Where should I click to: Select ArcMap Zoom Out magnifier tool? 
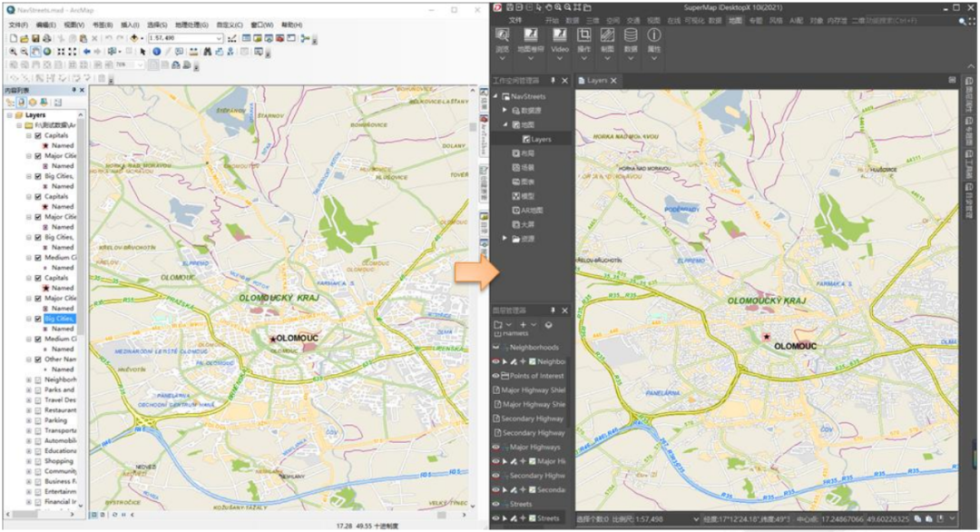coord(24,51)
